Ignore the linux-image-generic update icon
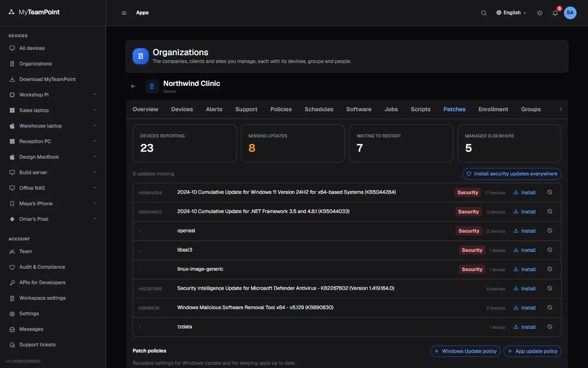This screenshot has width=588, height=368. pos(550,269)
